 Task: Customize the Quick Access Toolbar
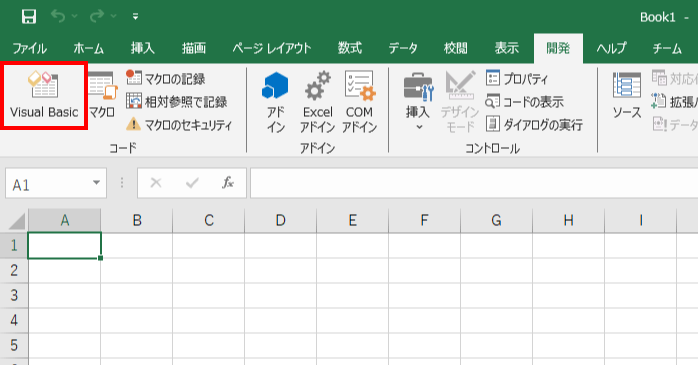pyautogui.click(x=135, y=17)
